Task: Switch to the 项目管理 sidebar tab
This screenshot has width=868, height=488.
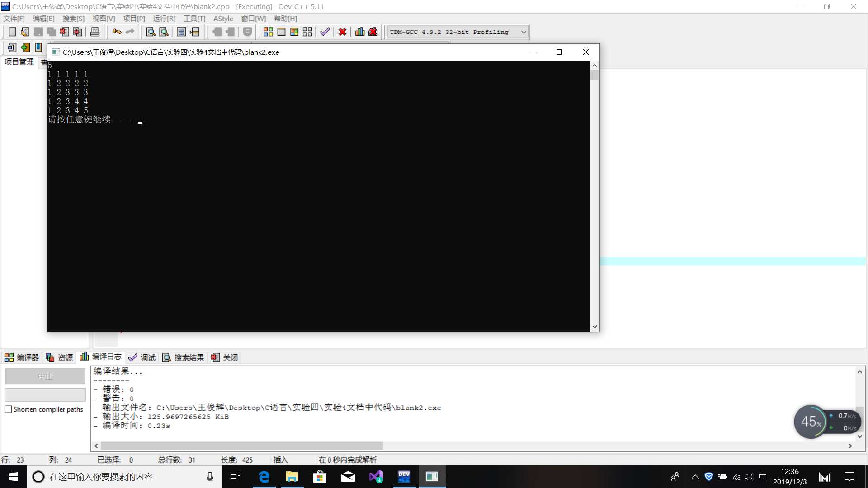Action: (19, 62)
